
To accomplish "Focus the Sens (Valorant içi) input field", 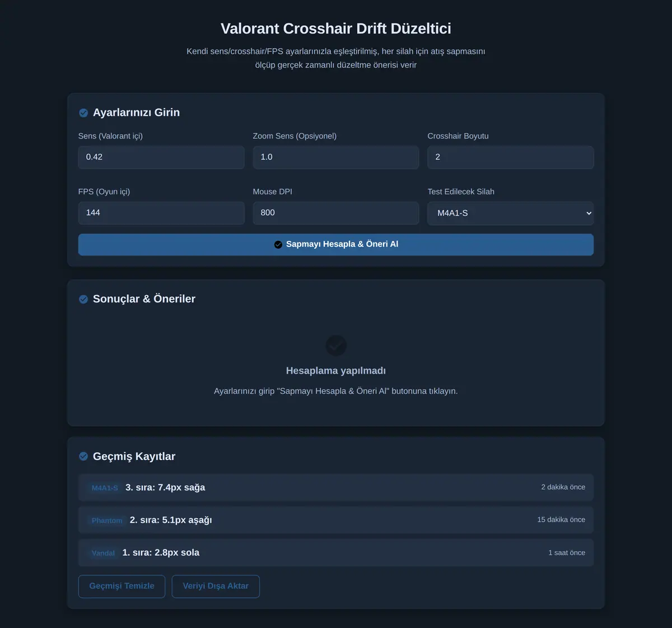I will point(161,157).
